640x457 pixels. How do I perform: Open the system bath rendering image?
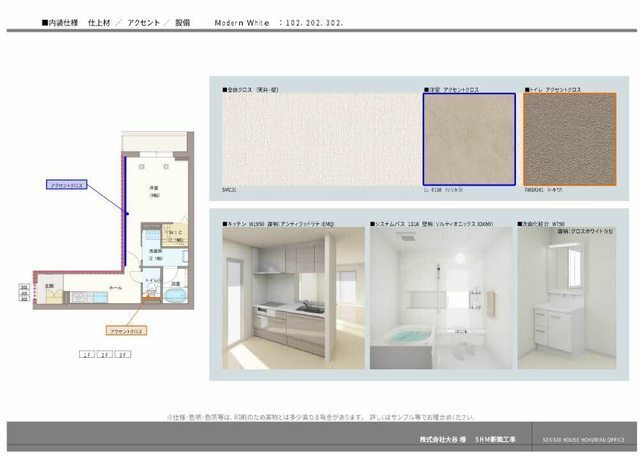coord(438,298)
